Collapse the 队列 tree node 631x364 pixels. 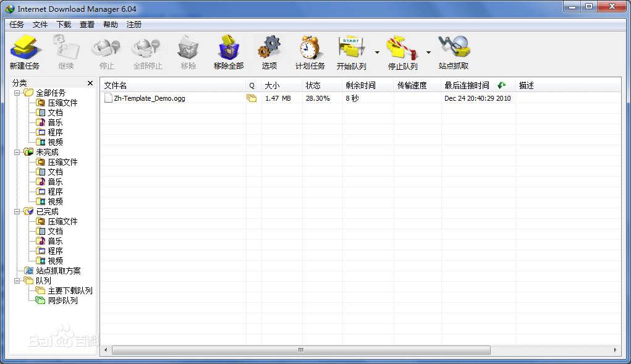click(17, 281)
